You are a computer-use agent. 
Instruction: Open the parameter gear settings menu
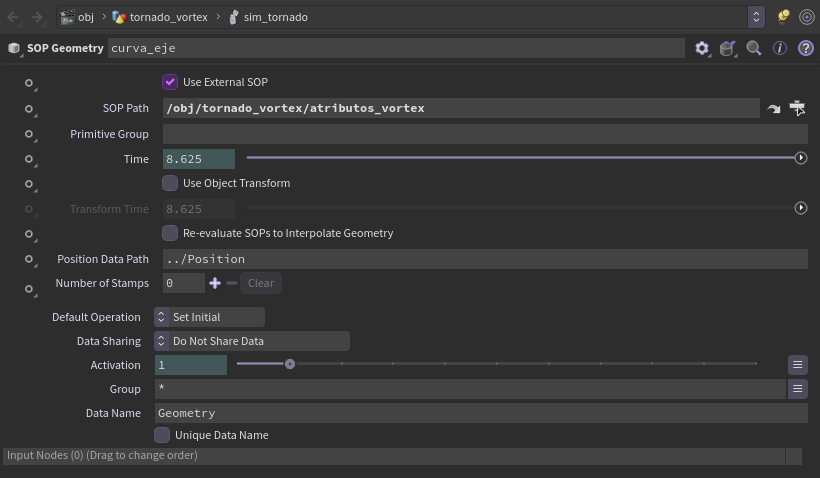[x=702, y=48]
